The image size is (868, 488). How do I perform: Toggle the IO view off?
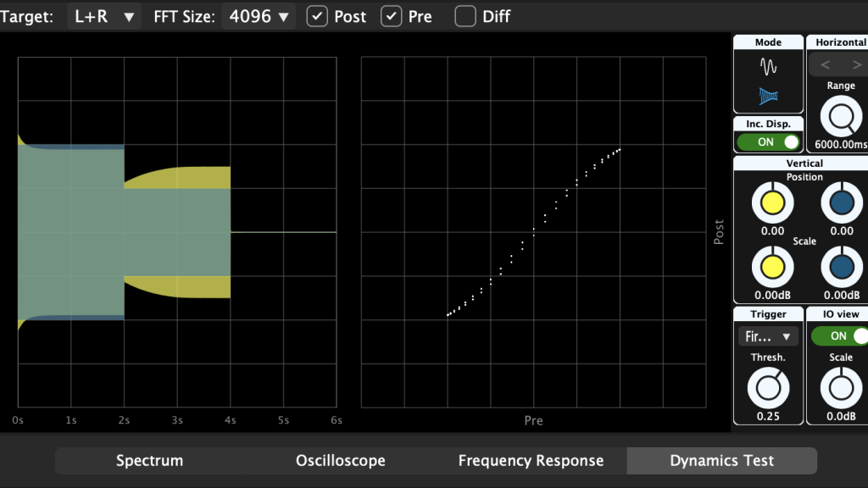coord(839,335)
